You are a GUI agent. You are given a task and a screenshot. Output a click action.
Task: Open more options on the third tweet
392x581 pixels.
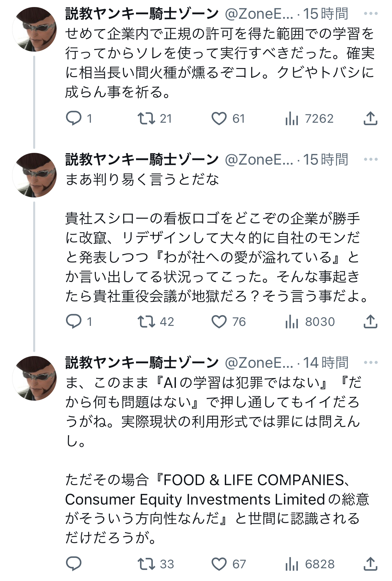pyautogui.click(x=371, y=362)
